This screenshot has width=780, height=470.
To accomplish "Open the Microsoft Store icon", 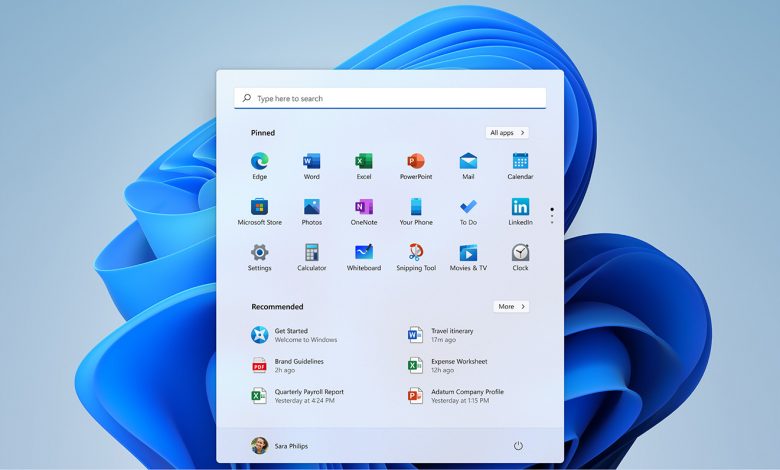I will (259, 208).
